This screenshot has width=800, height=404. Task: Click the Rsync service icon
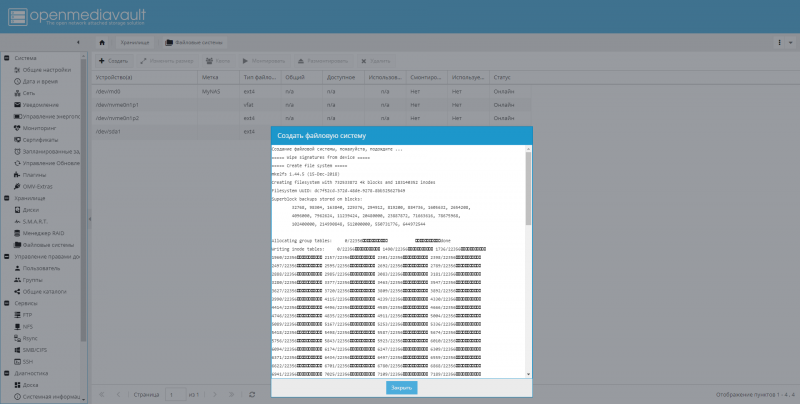17,338
